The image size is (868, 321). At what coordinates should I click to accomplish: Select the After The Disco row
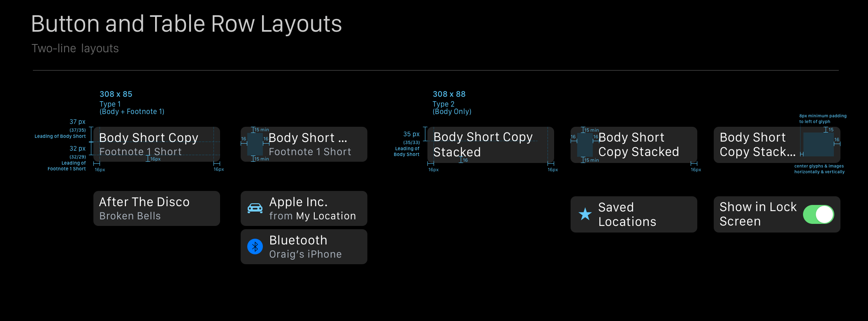click(156, 208)
